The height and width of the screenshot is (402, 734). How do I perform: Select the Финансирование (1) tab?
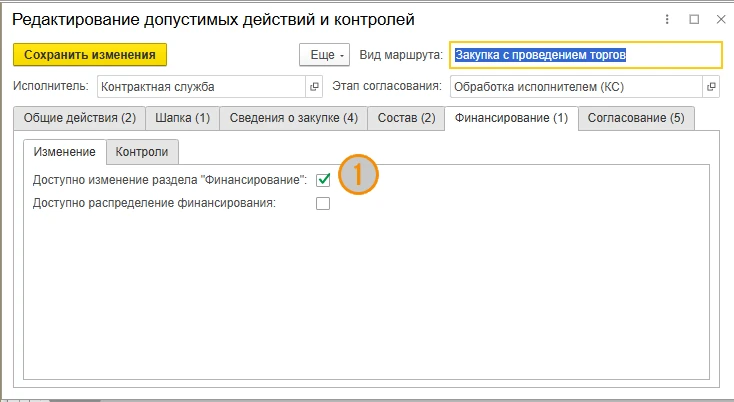pyautogui.click(x=511, y=118)
